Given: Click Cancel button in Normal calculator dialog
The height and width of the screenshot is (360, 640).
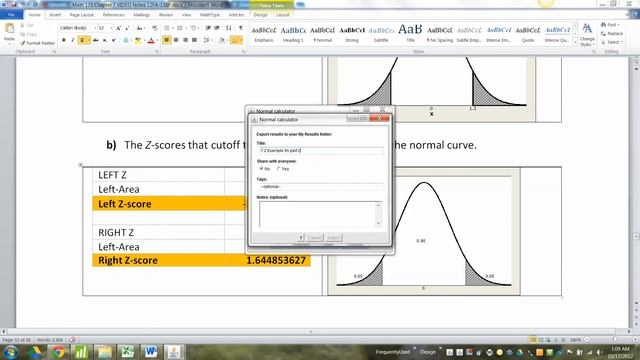Looking at the screenshot, I should 314,238.
